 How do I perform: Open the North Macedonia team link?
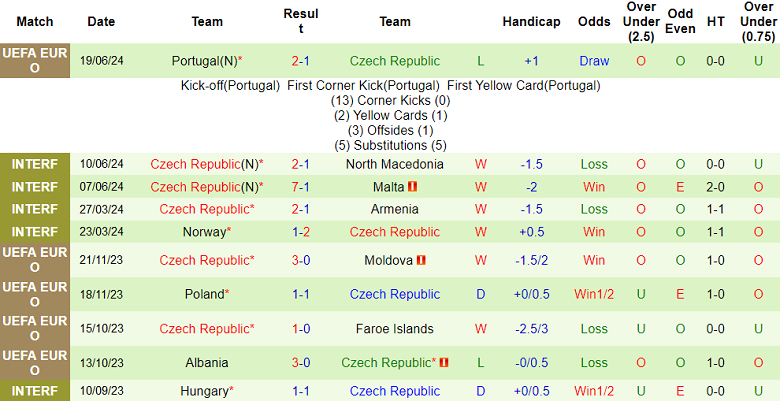click(395, 164)
